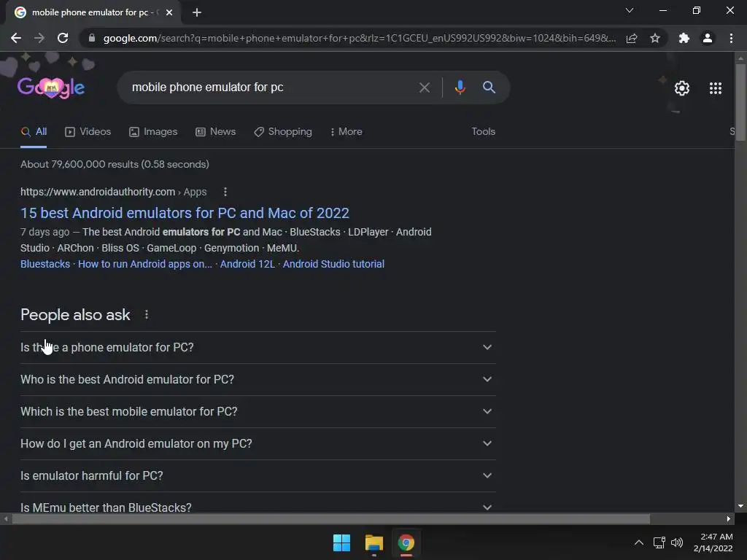Image resolution: width=747 pixels, height=560 pixels.
Task: Open the Google apps grid
Action: click(x=715, y=88)
